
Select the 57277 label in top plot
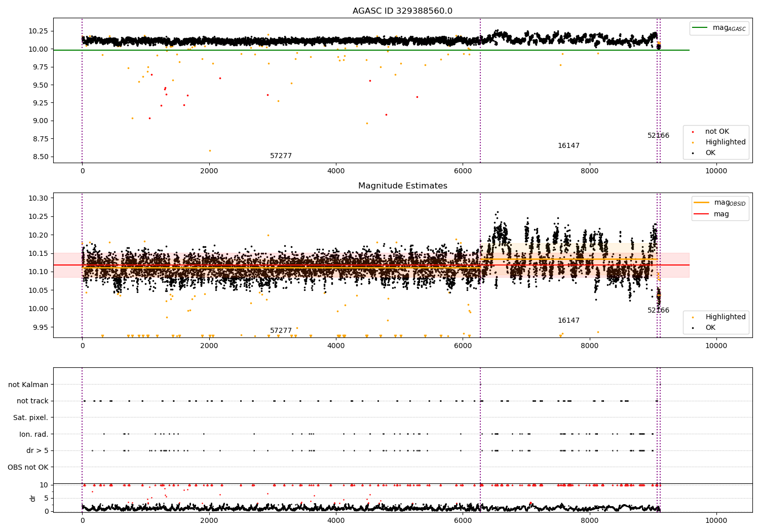coord(281,156)
